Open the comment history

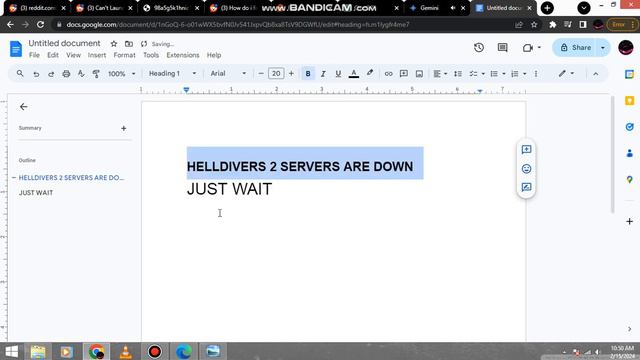point(502,48)
